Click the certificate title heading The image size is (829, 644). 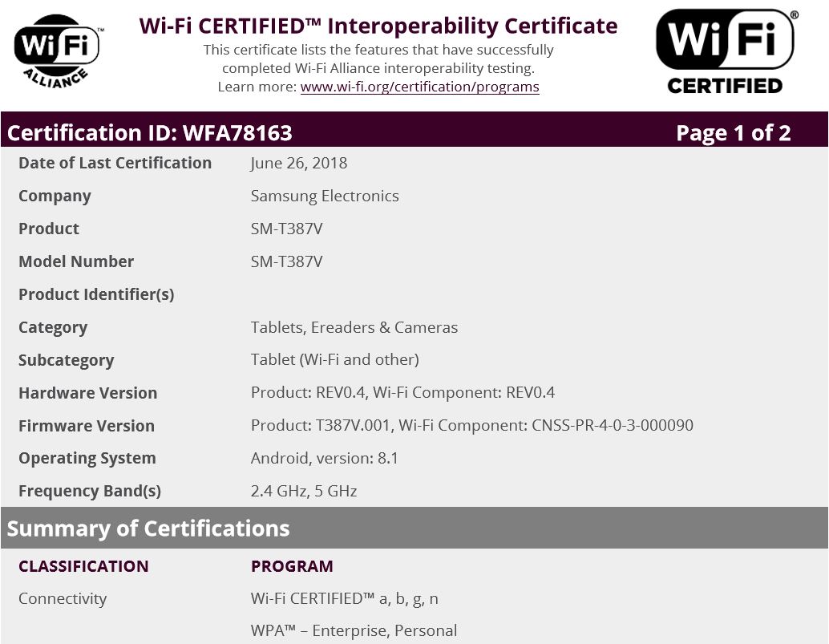(x=378, y=26)
